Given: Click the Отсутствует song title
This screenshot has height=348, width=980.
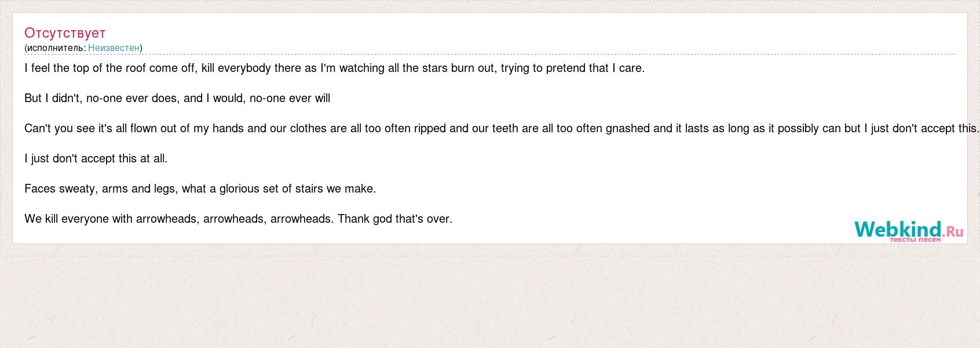Looking at the screenshot, I should (65, 33).
